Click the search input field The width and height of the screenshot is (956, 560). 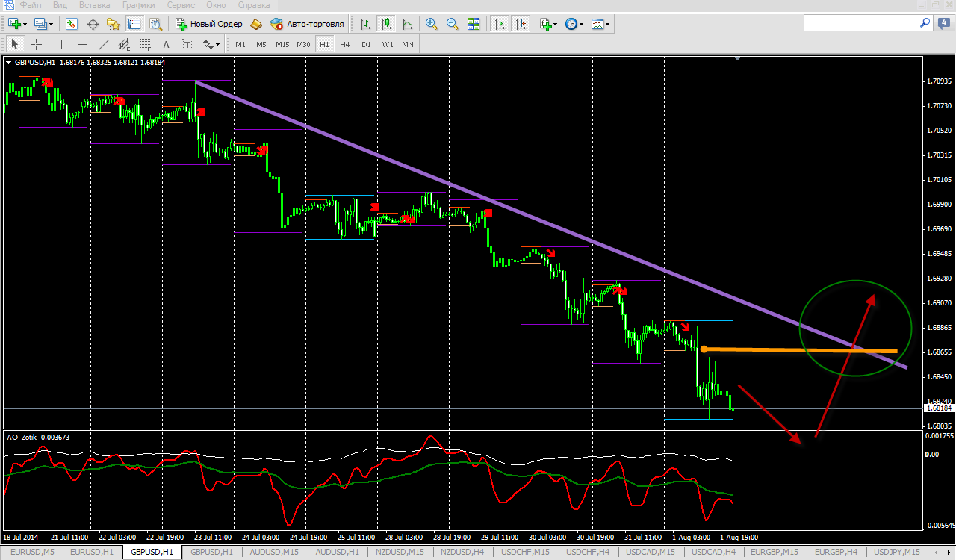click(x=859, y=24)
